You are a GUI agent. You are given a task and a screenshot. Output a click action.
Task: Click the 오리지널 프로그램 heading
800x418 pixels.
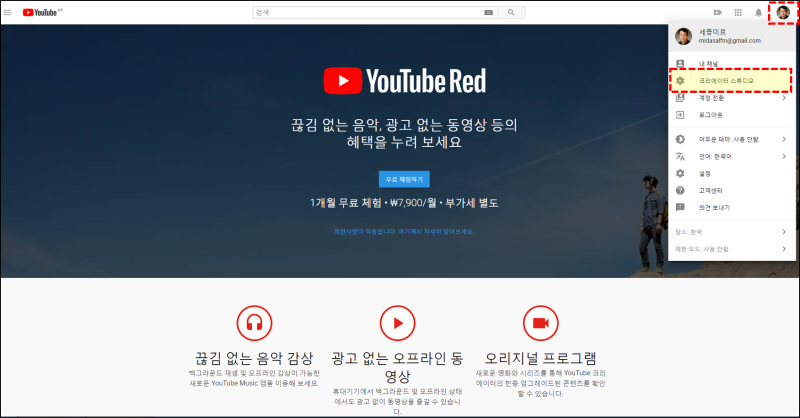[540, 358]
